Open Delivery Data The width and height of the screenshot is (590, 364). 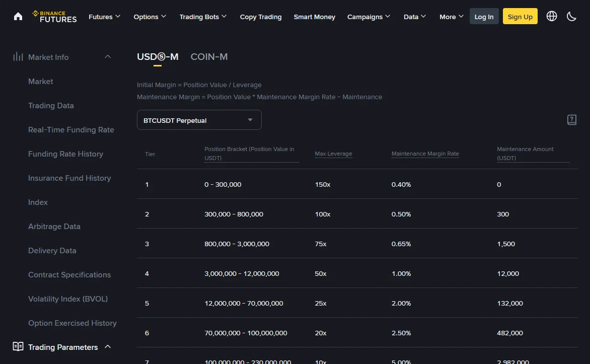click(52, 250)
